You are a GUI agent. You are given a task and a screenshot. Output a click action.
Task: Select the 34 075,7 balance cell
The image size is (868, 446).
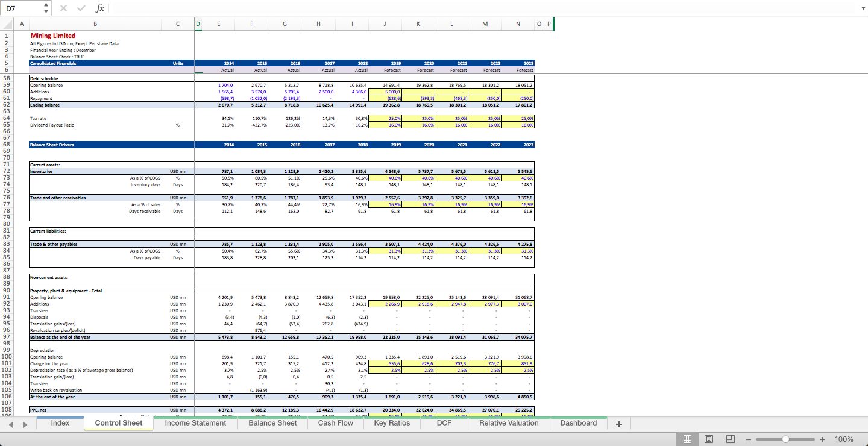coord(518,337)
